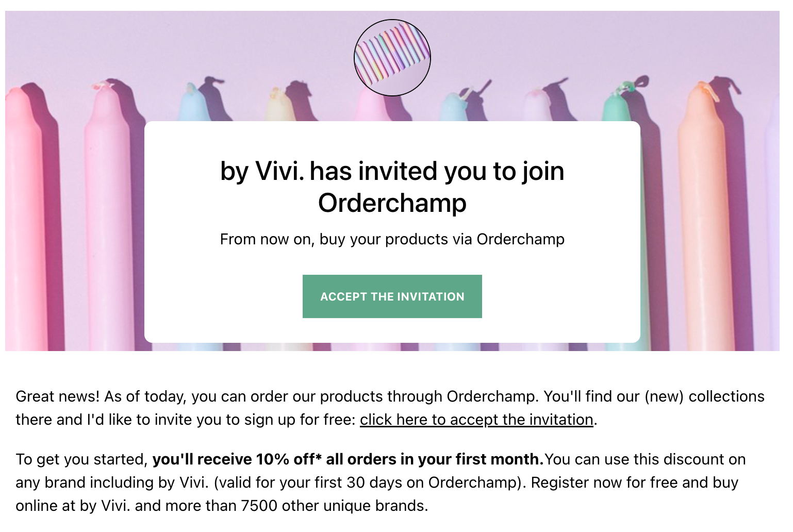The image size is (793, 532).
Task: Click 'To get you started,' paragraph start
Action: point(82,459)
